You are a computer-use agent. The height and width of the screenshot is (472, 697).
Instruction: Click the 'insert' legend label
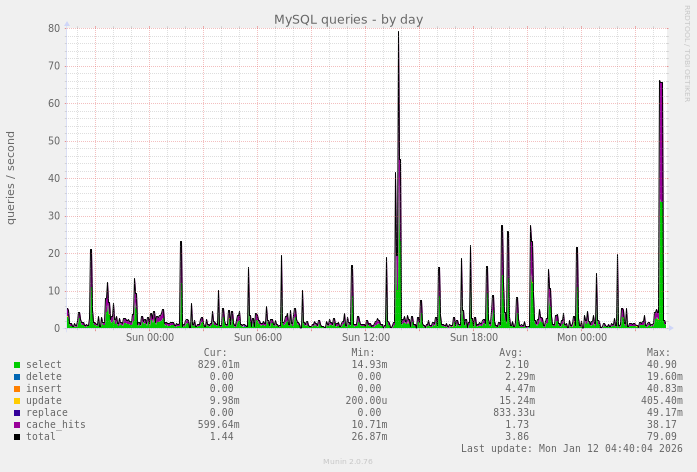coord(44,388)
